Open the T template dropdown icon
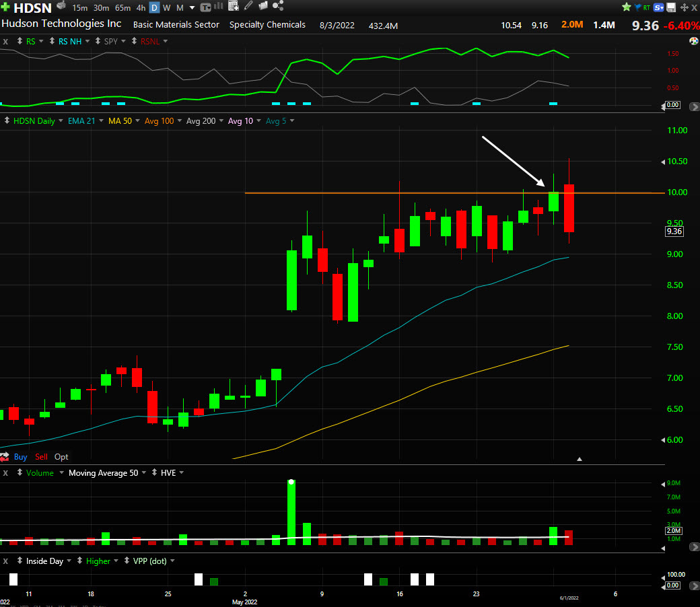This screenshot has height=607, width=700. coord(205,7)
